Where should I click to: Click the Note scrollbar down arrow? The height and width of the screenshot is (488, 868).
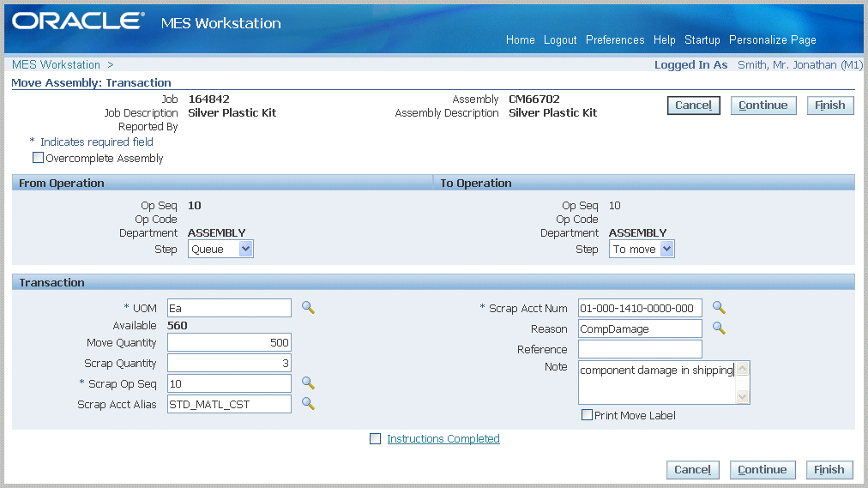tap(742, 396)
